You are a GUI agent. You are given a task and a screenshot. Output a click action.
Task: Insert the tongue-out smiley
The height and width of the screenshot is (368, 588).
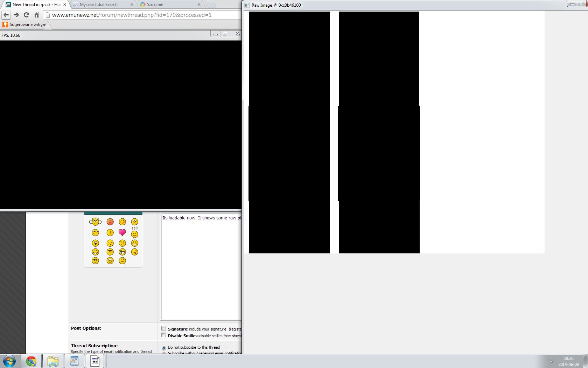click(134, 252)
